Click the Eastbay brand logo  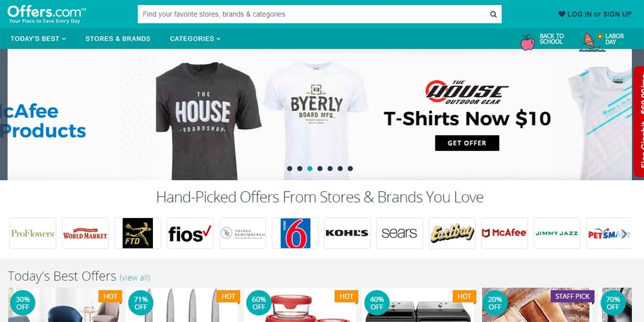tap(452, 233)
